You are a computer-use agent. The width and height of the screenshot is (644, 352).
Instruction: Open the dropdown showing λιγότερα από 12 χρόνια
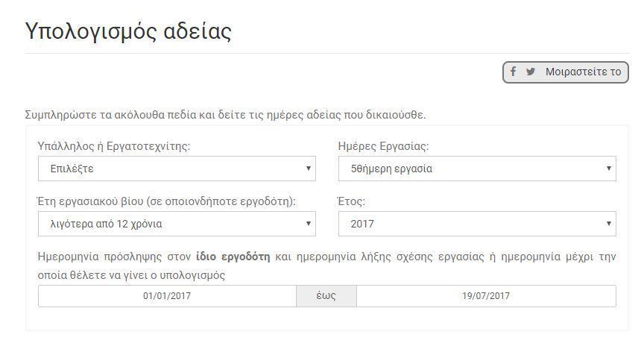(177, 224)
